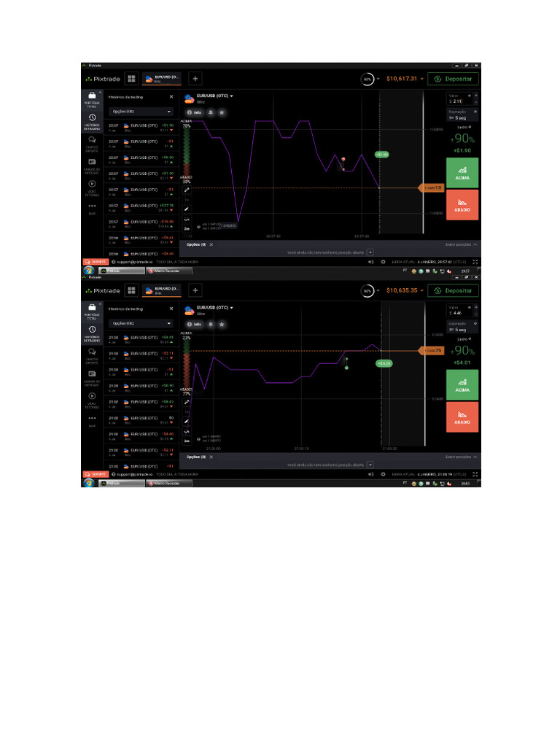The height and width of the screenshot is (747, 560).
Task: Mute sound with speaker icon in upper status bar
Action: coord(370,262)
